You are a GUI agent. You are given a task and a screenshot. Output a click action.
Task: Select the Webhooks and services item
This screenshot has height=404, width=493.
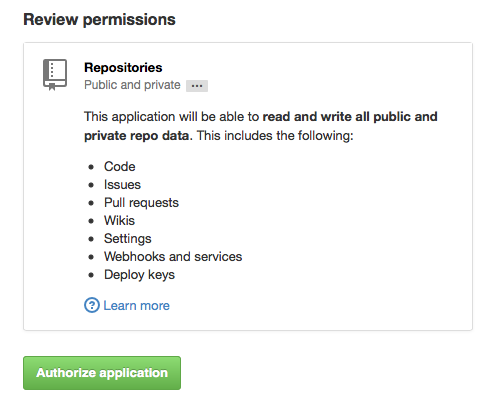click(x=173, y=256)
